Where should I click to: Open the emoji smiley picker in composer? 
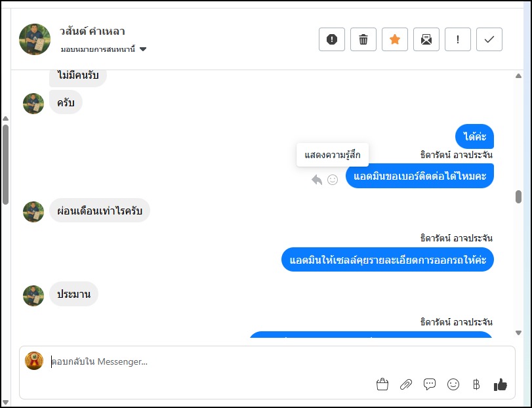(x=453, y=385)
